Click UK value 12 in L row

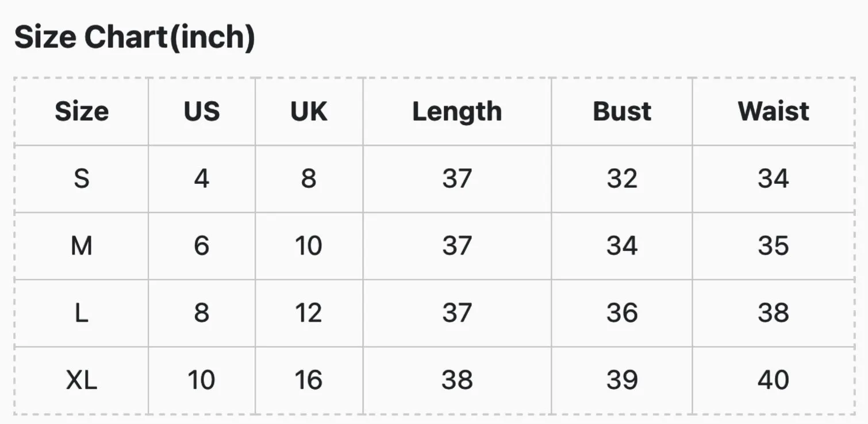309,313
